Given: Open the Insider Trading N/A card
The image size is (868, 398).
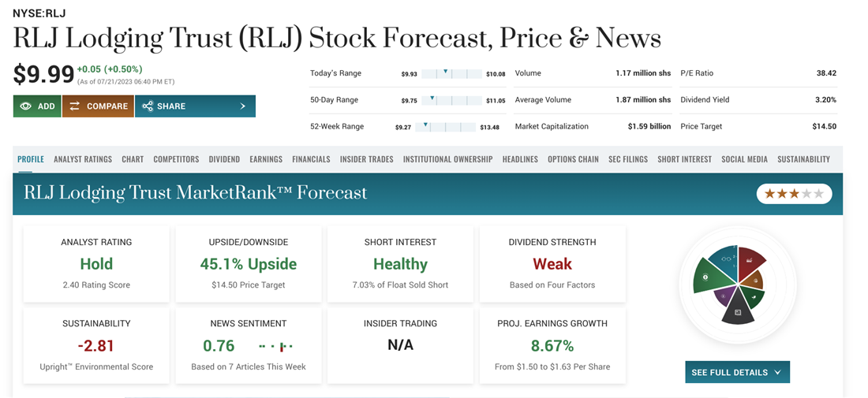Looking at the screenshot, I should [x=400, y=345].
